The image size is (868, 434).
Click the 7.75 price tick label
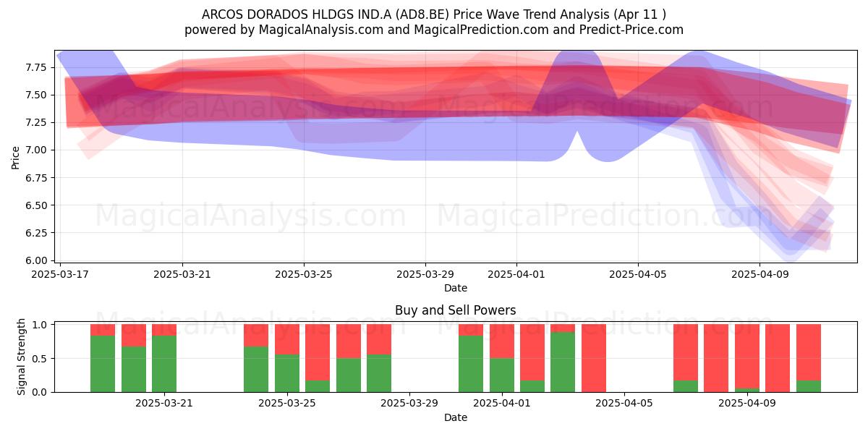tap(38, 67)
